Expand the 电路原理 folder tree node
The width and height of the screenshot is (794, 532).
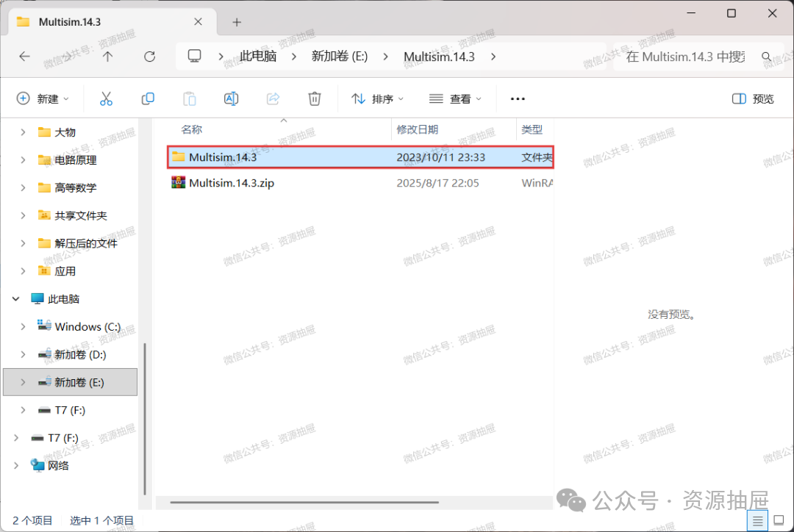point(23,160)
